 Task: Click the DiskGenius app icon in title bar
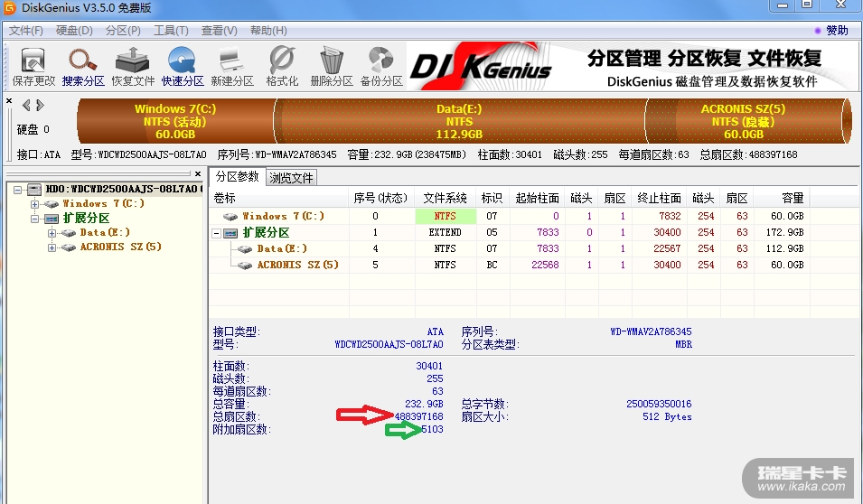(9, 8)
